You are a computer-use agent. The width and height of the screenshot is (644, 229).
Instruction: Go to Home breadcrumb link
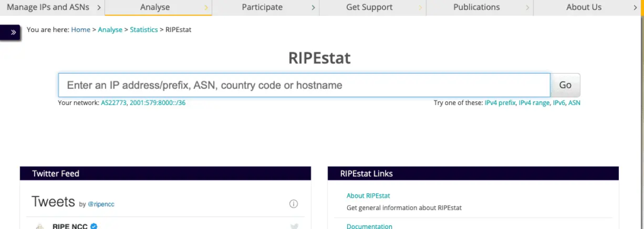tap(80, 30)
